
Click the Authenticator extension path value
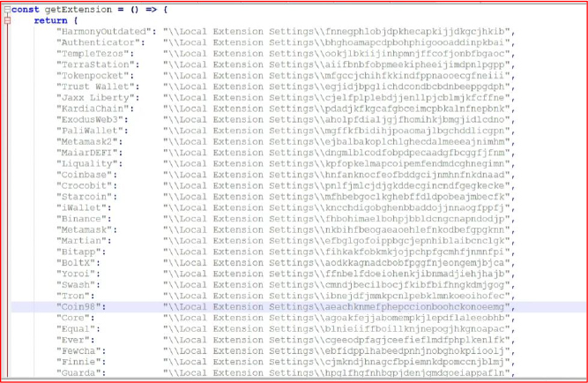(339, 42)
